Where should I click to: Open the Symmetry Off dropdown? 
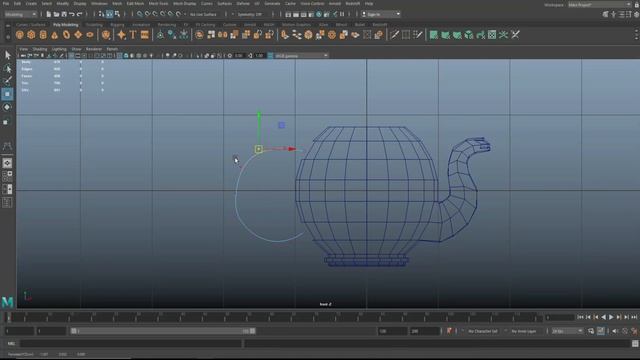250,14
